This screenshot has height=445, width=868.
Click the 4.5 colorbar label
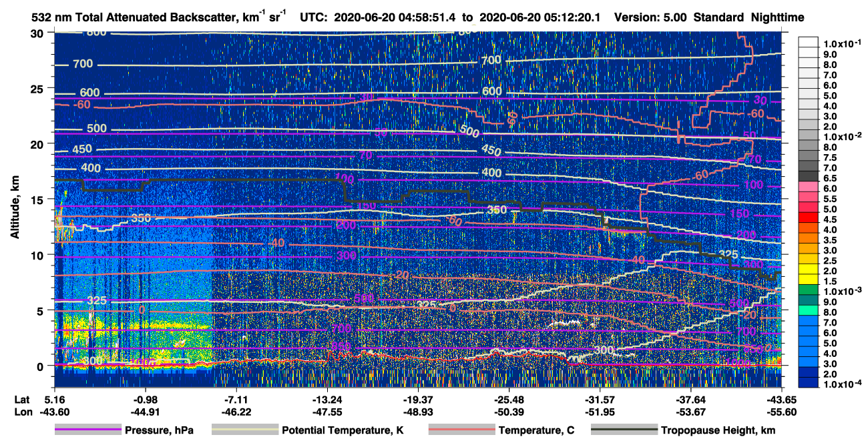[x=830, y=219]
